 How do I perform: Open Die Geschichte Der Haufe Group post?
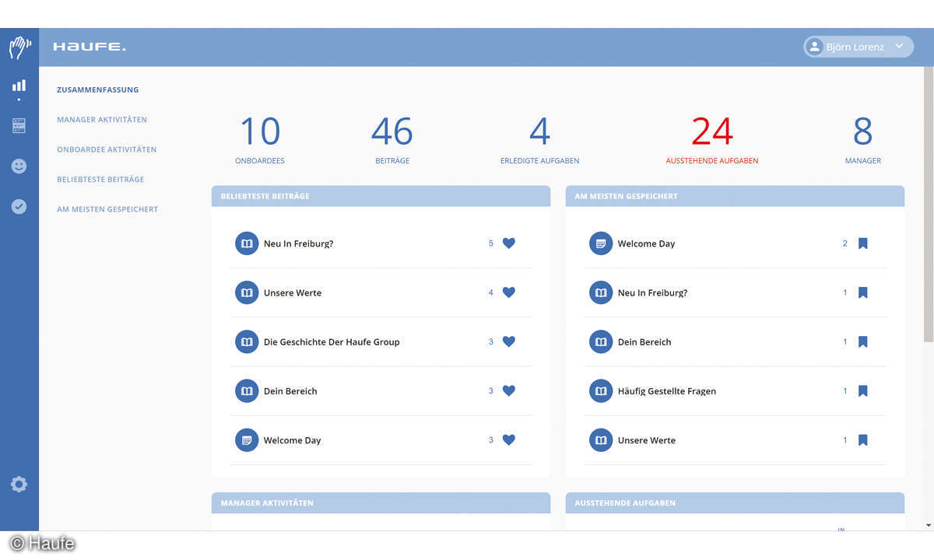pos(332,341)
